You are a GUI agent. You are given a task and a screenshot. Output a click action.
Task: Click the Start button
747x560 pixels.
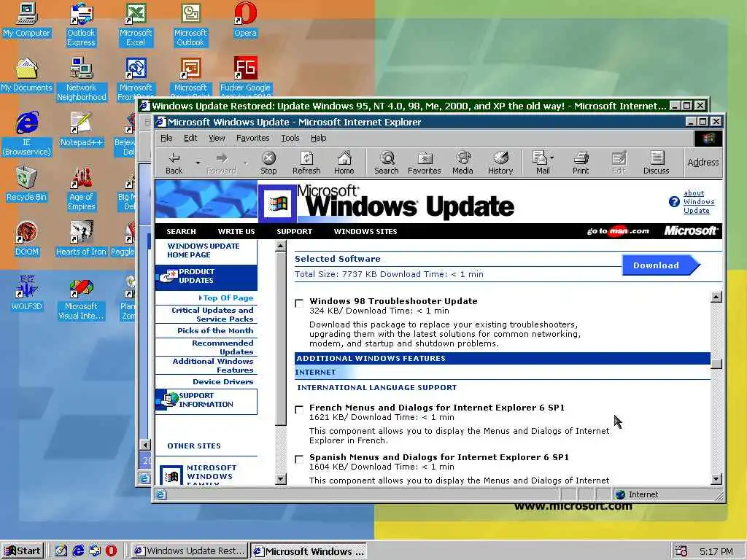click(23, 551)
